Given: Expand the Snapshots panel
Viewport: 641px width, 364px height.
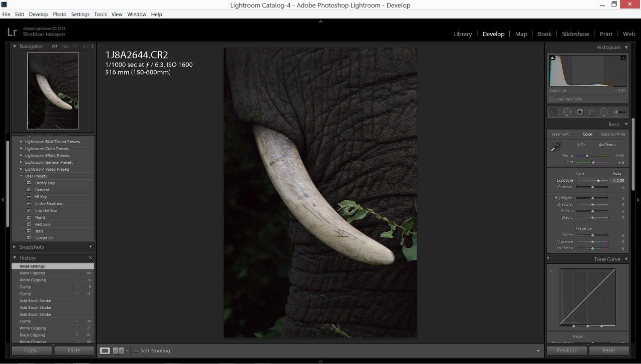Looking at the screenshot, I should (x=15, y=247).
